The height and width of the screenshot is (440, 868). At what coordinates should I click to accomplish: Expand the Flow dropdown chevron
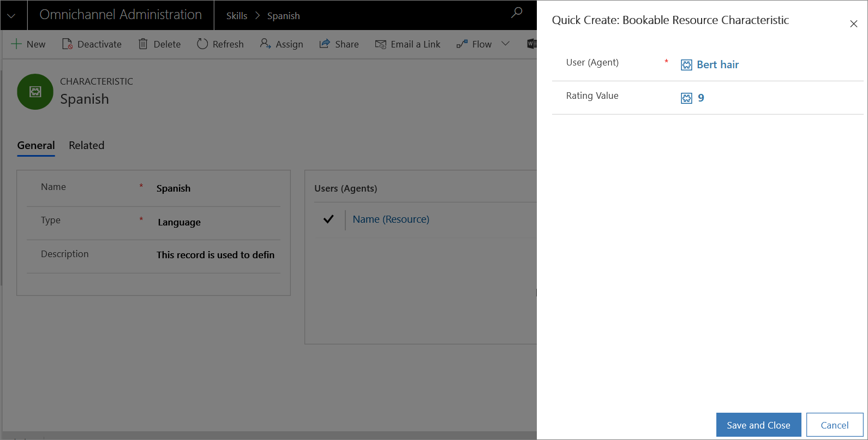click(505, 44)
